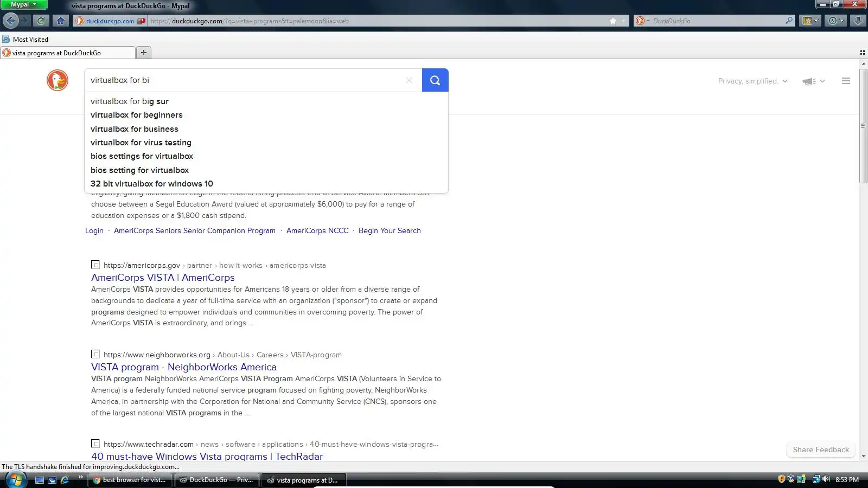The width and height of the screenshot is (868, 488).
Task: Open the history clock dropdown
Action: coord(836,21)
